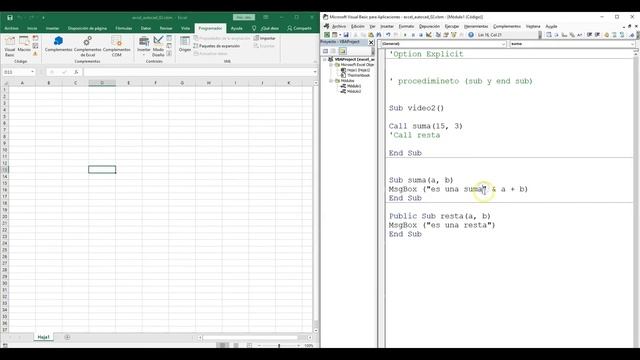Image resolution: width=640 pixels, height=360 pixels.
Task: Switch to the Datos ribbon tab
Action: (146, 28)
